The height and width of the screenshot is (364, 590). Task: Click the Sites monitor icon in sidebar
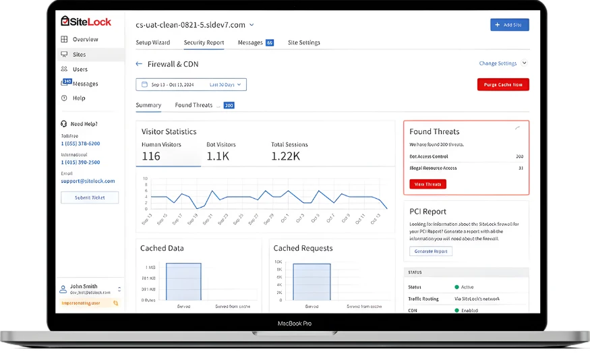(x=65, y=55)
